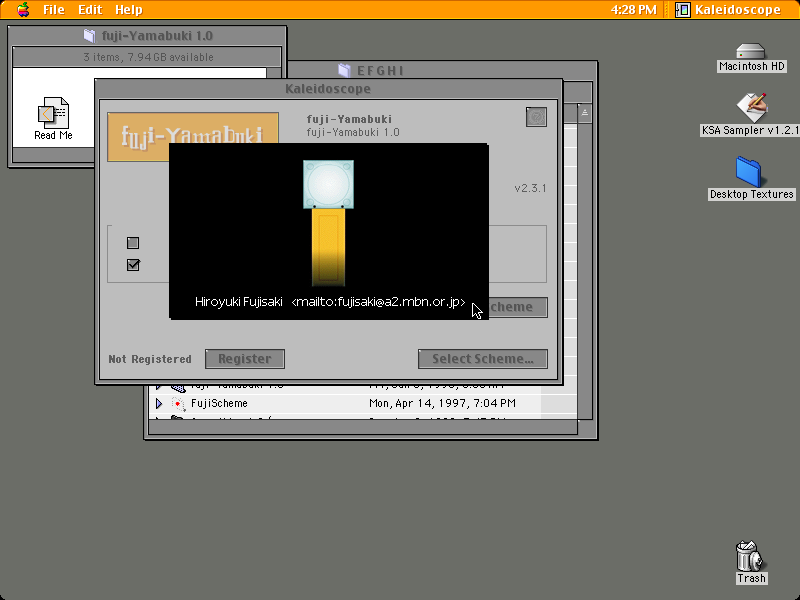Click the Register button

[x=245, y=359]
